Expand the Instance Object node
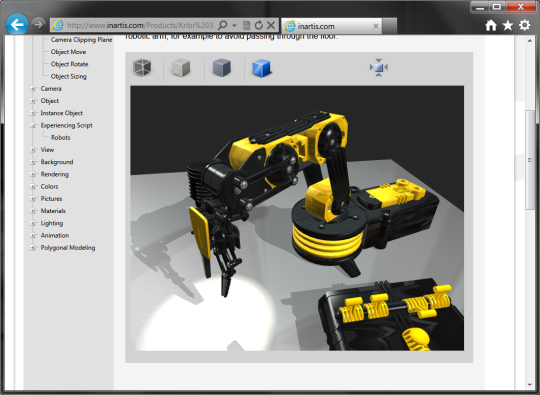The width and height of the screenshot is (540, 395). pyautogui.click(x=32, y=113)
